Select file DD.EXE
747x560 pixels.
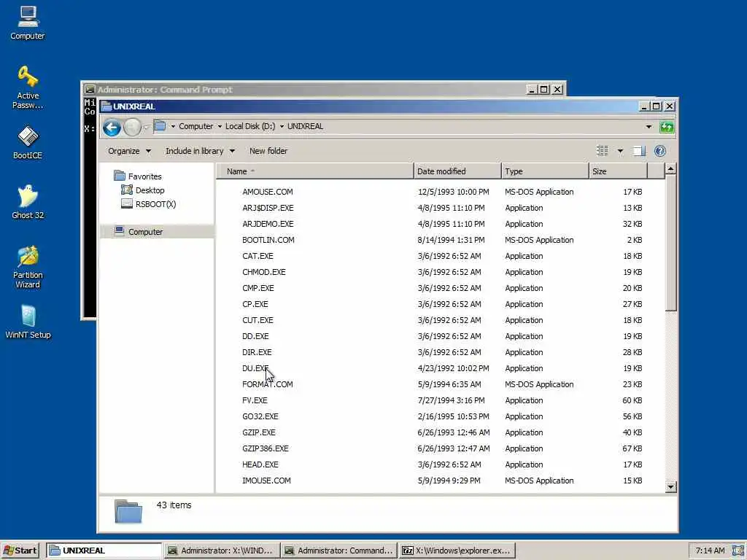[255, 336]
